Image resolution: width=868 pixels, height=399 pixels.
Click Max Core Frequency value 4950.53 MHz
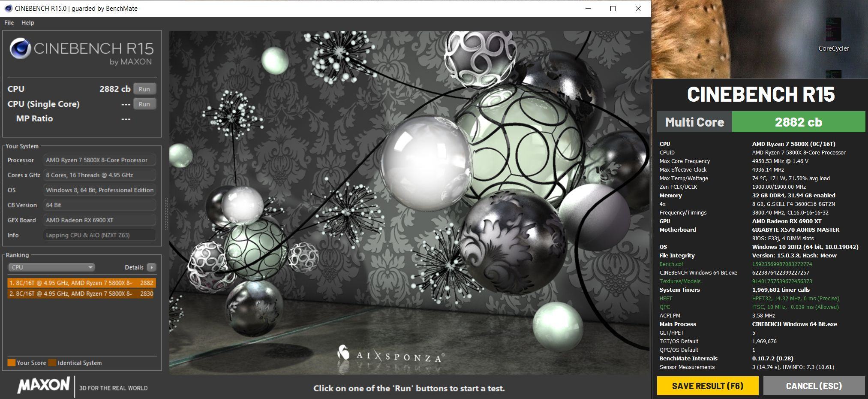coord(780,161)
